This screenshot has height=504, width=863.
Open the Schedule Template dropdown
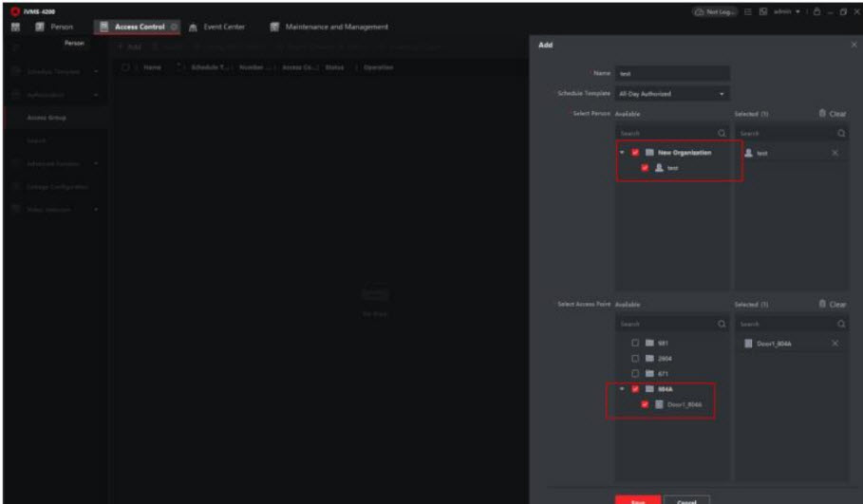[672, 94]
